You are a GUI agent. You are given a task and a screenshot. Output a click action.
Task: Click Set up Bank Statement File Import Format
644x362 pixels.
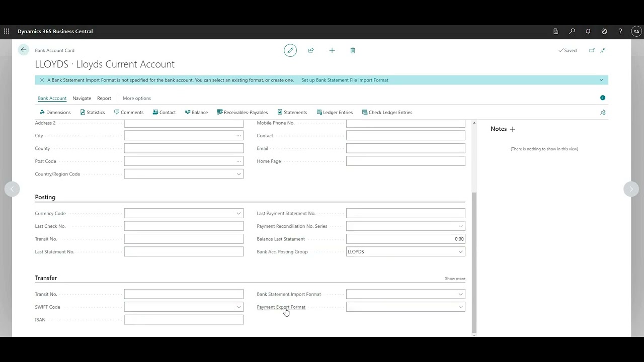[345, 80]
